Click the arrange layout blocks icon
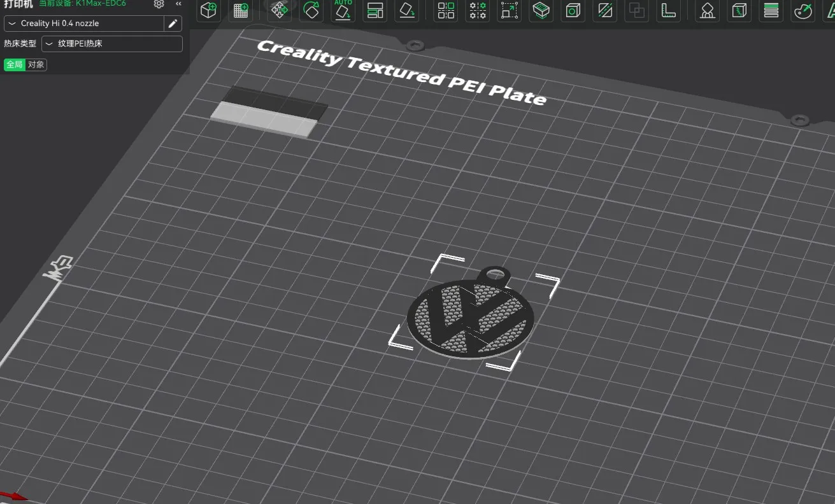This screenshot has width=835, height=504. (x=375, y=10)
